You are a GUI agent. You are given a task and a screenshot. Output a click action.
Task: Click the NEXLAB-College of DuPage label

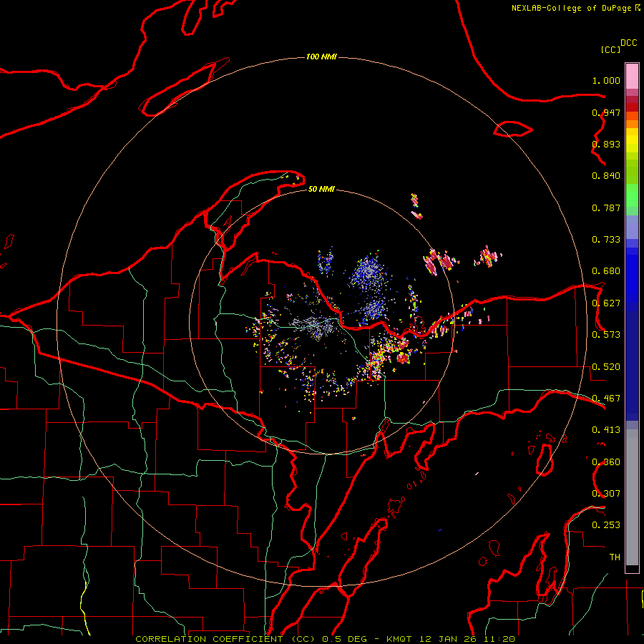click(x=571, y=8)
